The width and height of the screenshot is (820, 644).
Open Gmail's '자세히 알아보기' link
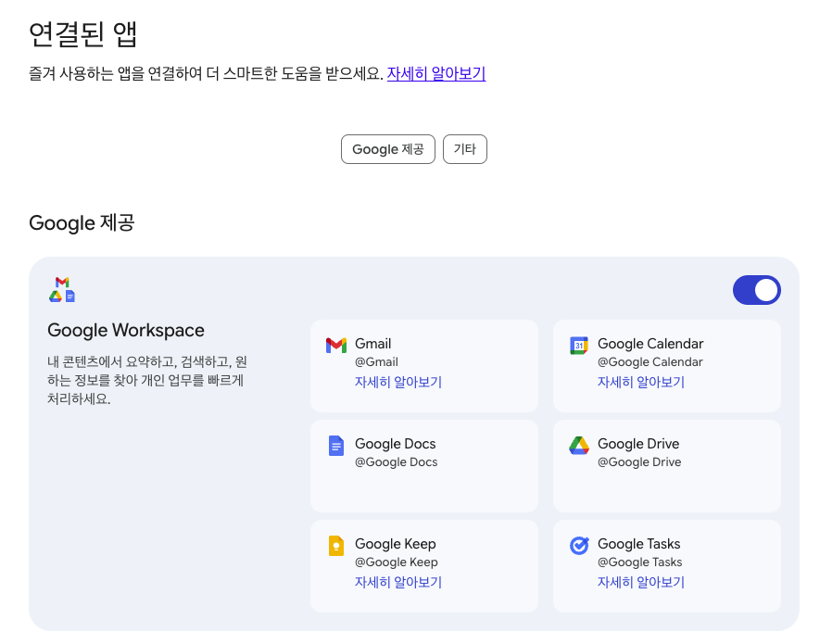(398, 382)
